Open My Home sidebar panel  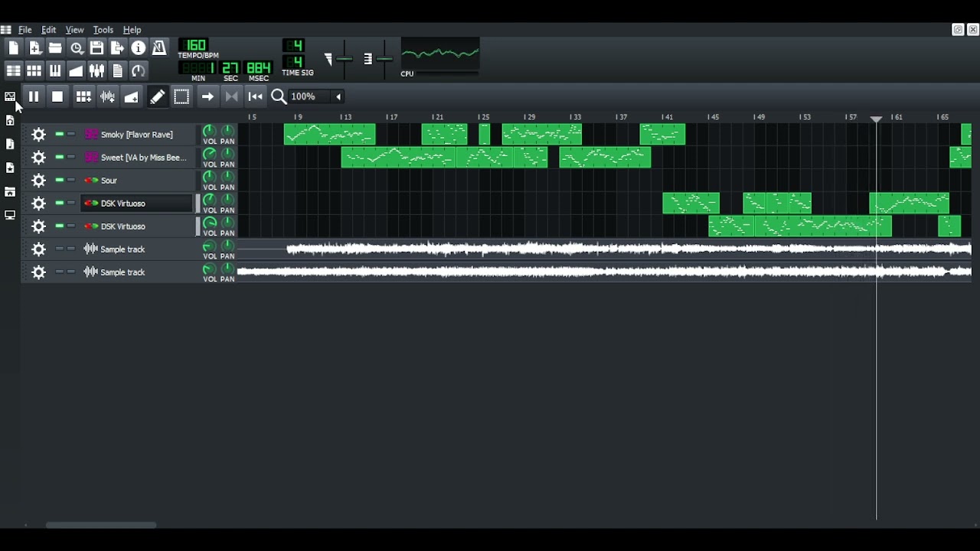tap(10, 191)
